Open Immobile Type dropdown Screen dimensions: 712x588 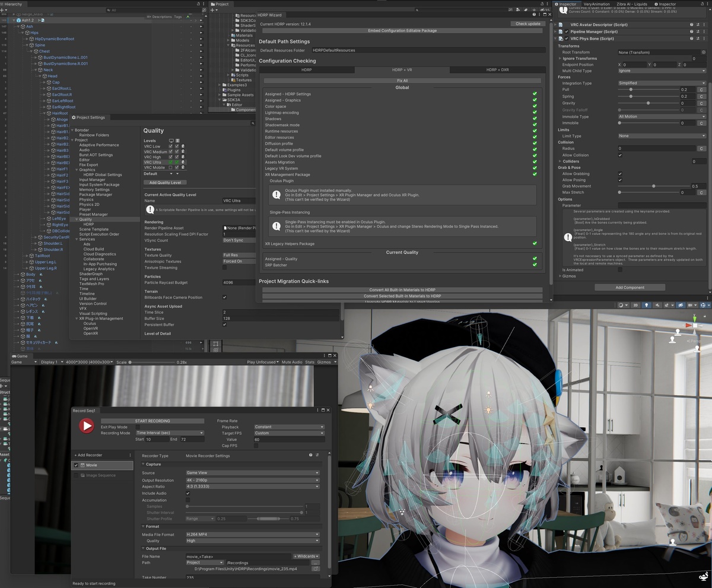point(662,116)
